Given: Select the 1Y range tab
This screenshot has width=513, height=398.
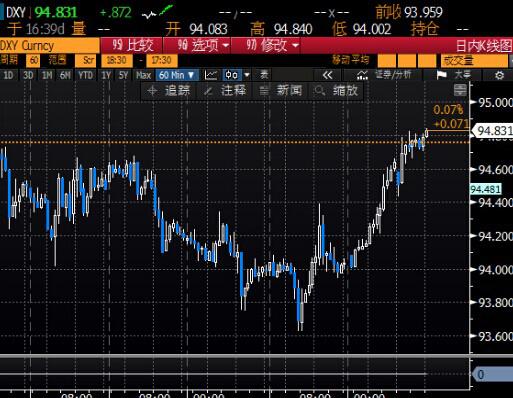Looking at the screenshot, I should point(106,75).
